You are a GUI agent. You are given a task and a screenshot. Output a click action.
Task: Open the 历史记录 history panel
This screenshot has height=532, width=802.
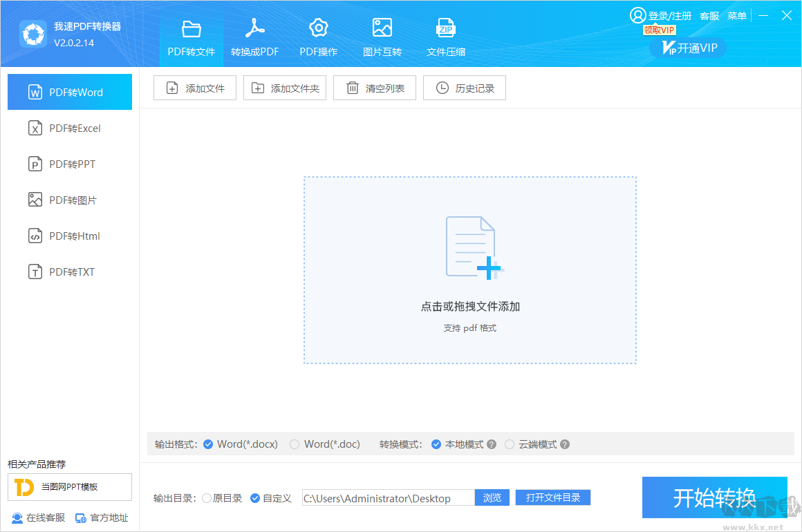coord(464,88)
